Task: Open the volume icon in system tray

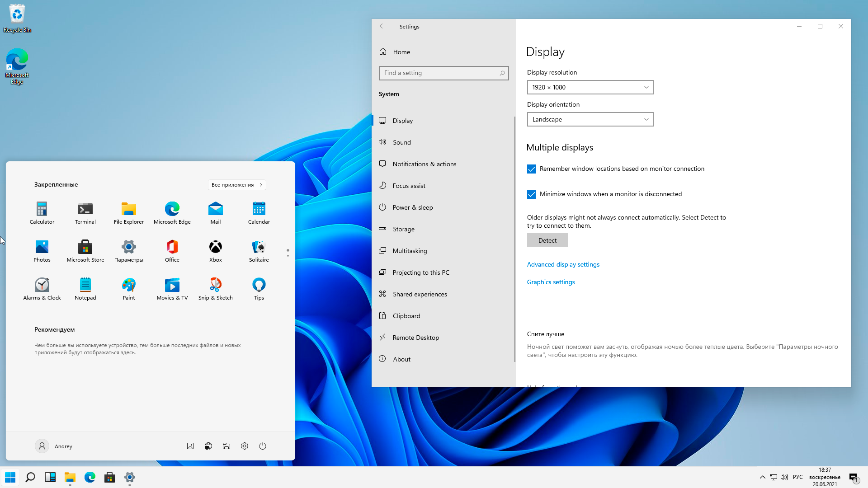Action: (x=784, y=477)
